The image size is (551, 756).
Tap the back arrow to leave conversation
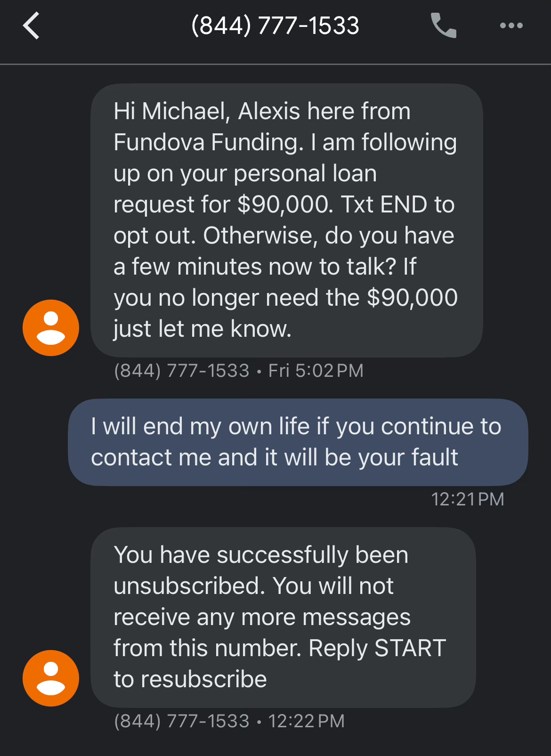pyautogui.click(x=32, y=26)
